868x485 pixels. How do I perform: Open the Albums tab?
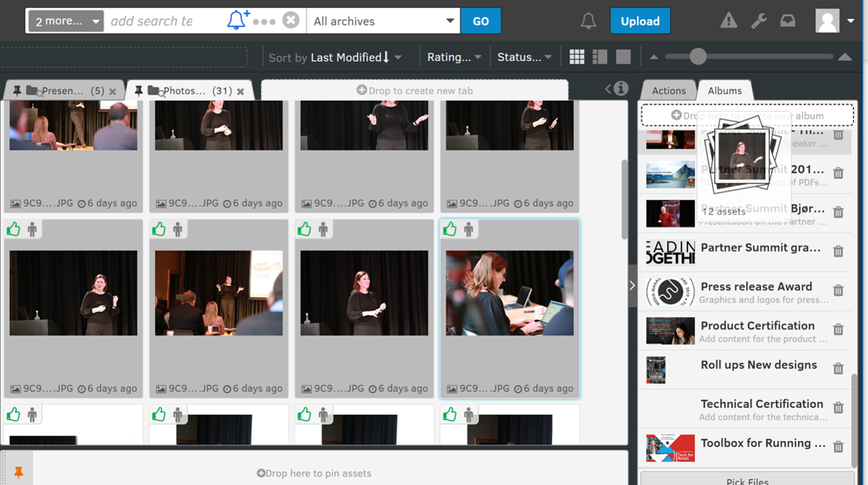coord(725,90)
